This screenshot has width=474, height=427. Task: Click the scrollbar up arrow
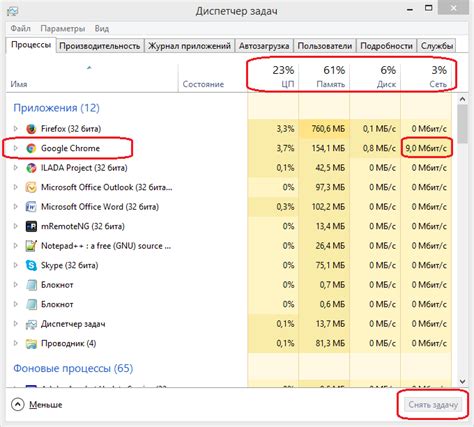pos(462,99)
